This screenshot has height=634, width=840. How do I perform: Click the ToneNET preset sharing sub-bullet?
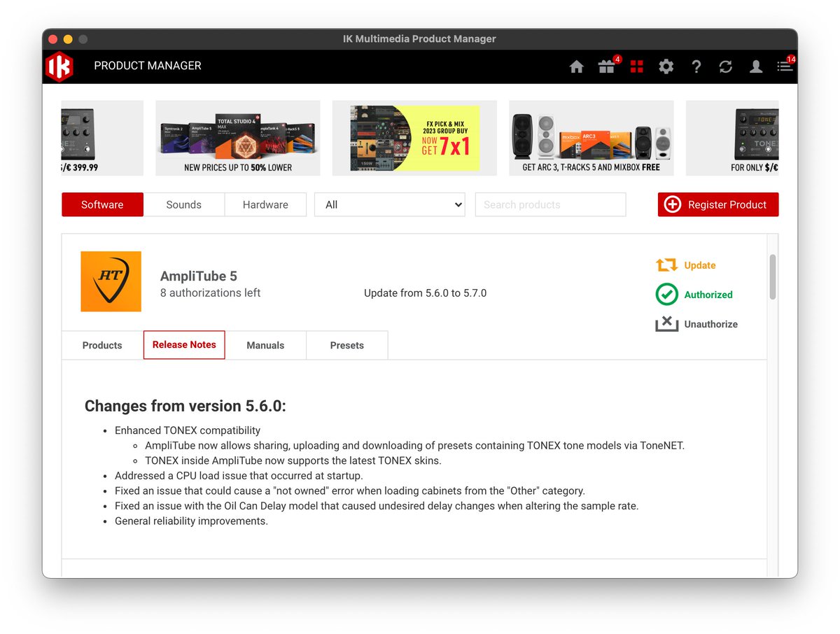click(414, 445)
